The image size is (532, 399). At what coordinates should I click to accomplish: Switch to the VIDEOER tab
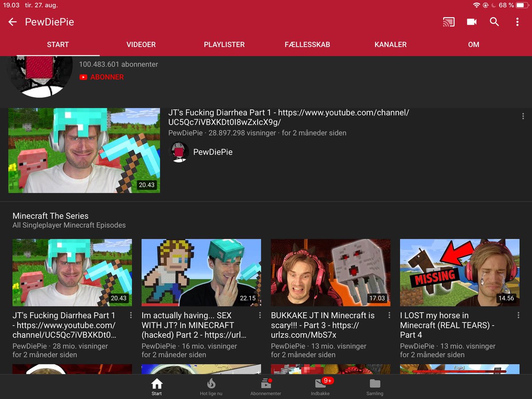point(141,44)
